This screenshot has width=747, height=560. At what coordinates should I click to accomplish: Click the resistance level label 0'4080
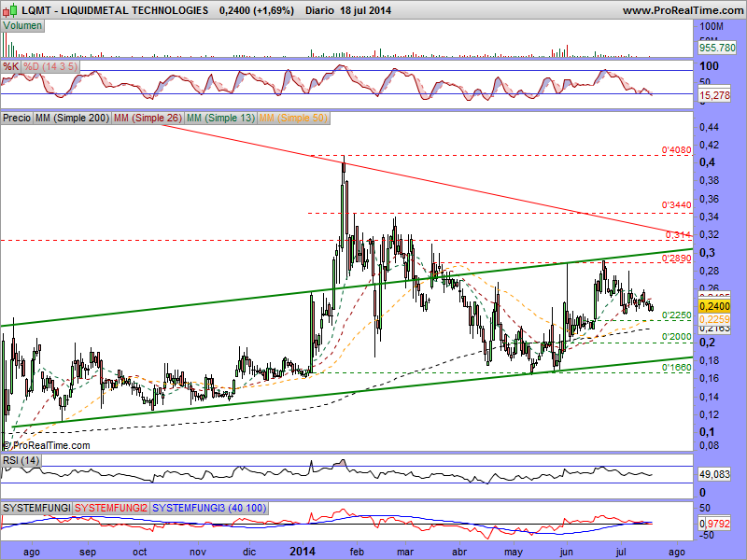point(676,150)
